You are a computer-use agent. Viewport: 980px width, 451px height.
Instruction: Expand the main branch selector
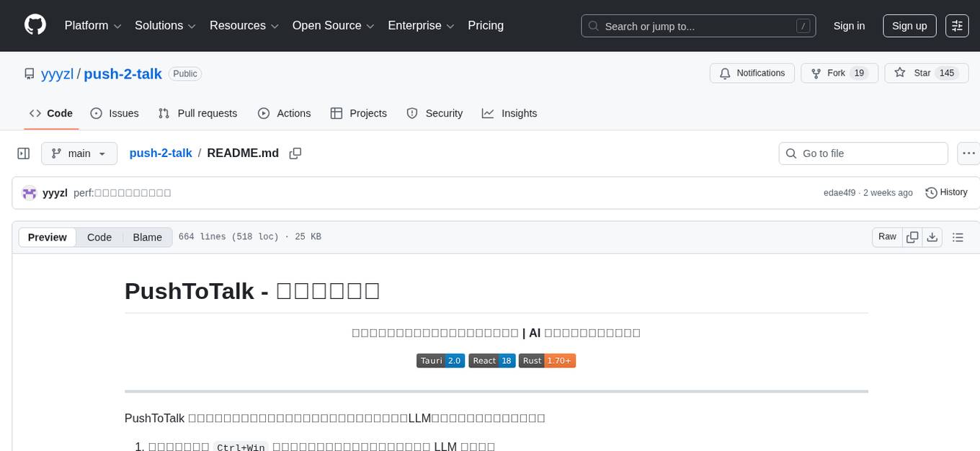click(79, 153)
